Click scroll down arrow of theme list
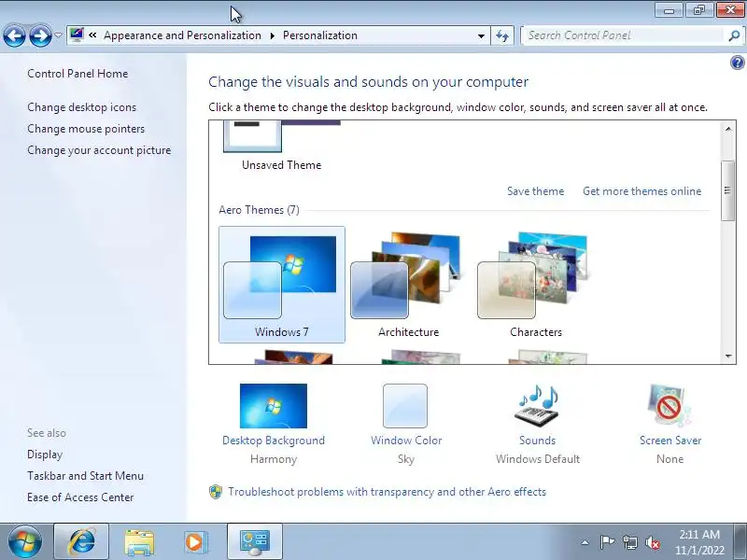 [728, 356]
